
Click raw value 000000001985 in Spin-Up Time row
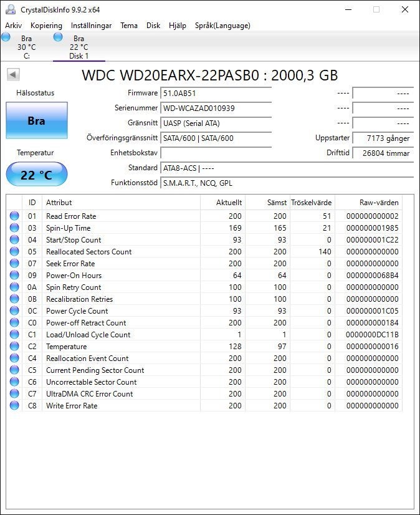click(x=373, y=228)
